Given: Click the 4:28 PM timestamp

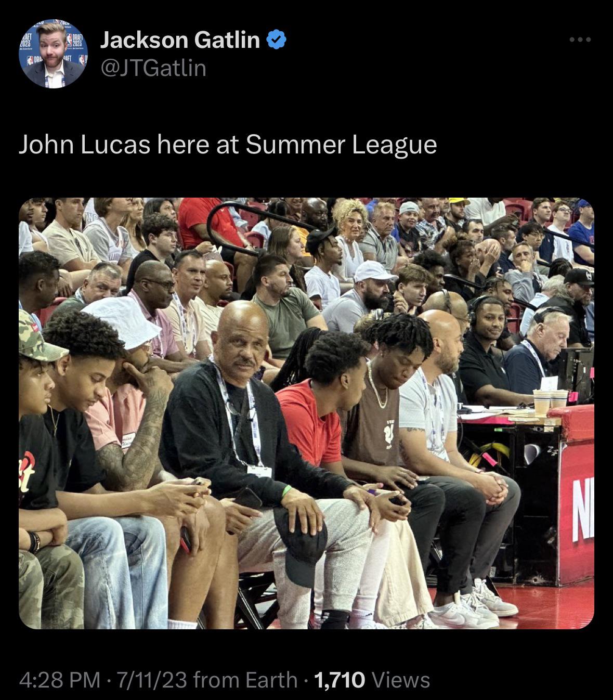Looking at the screenshot, I should tap(60, 680).
